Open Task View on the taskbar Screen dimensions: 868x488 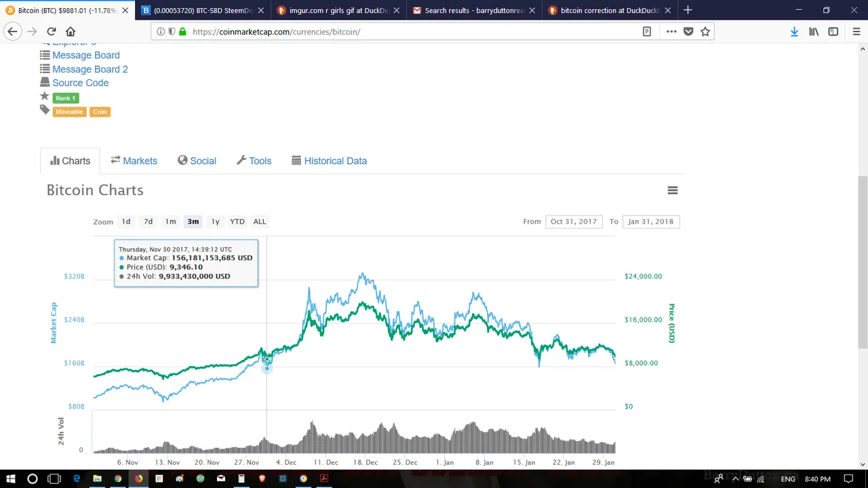tap(54, 479)
